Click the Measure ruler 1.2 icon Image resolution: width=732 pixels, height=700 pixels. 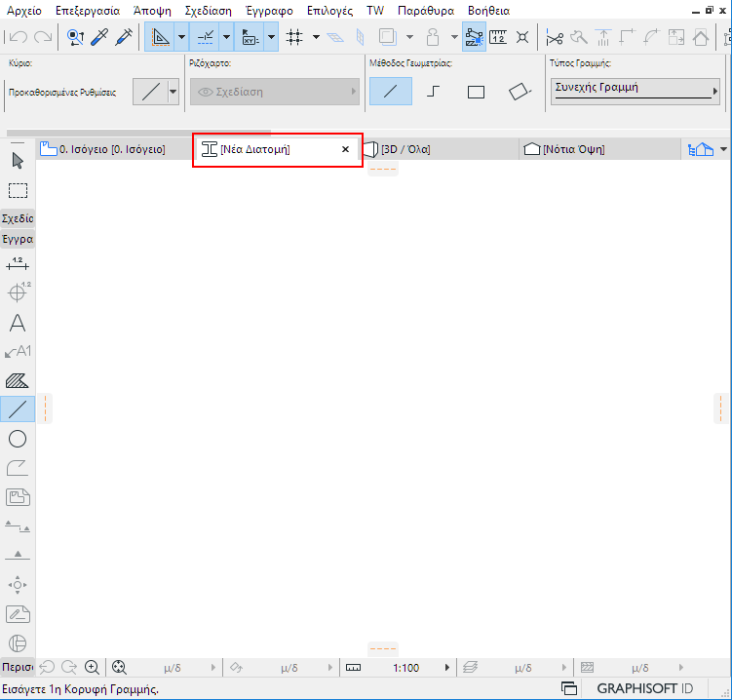coord(498,37)
